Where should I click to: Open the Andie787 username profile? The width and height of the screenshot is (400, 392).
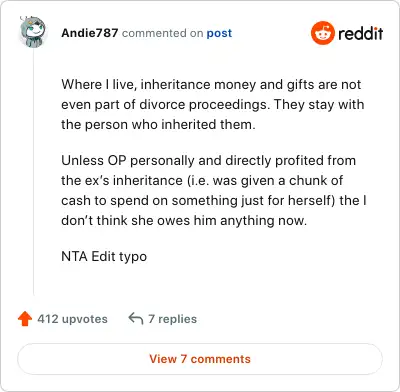pyautogui.click(x=90, y=33)
